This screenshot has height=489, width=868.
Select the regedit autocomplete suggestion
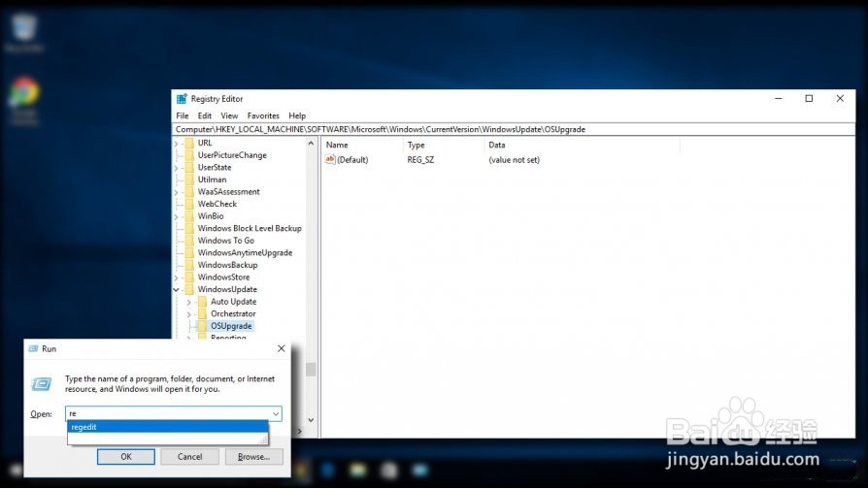[168, 427]
